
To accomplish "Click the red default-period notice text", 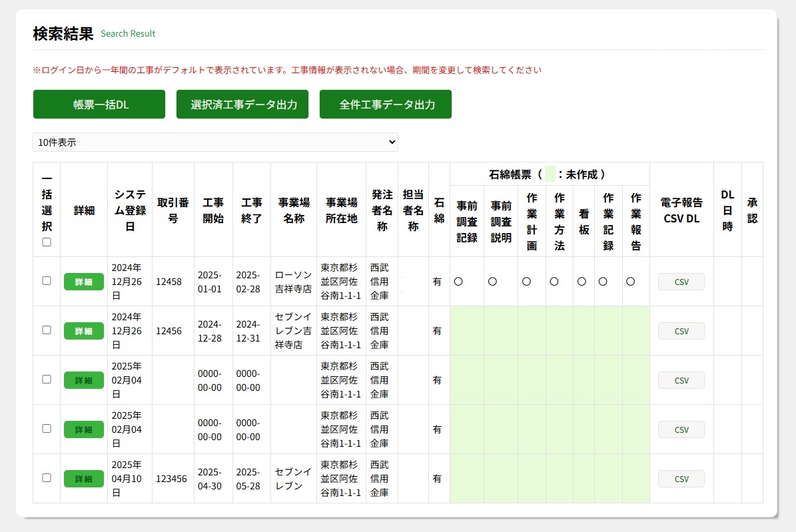I will pos(287,70).
